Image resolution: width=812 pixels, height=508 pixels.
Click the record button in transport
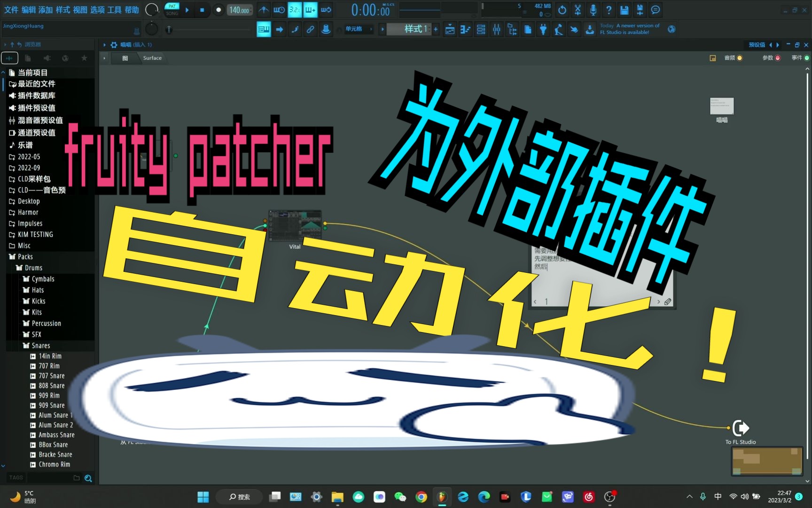click(218, 10)
